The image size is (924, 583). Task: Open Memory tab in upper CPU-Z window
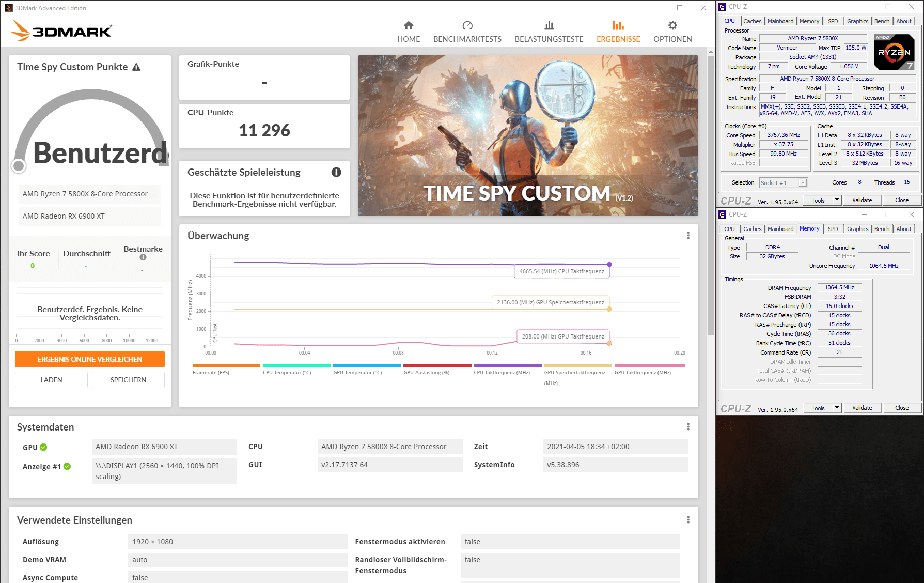809,21
